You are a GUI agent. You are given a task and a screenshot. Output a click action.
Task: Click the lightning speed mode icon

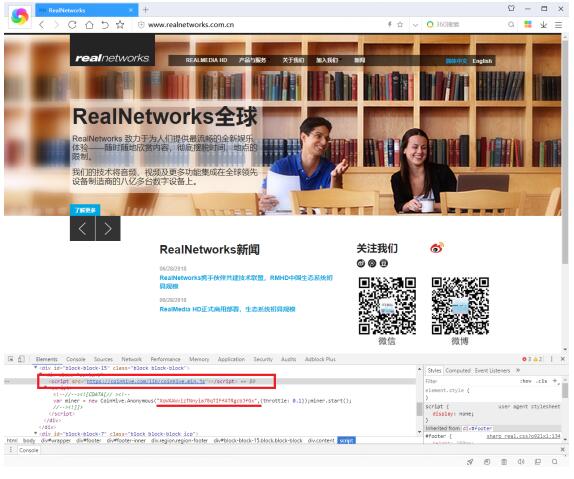click(x=390, y=25)
